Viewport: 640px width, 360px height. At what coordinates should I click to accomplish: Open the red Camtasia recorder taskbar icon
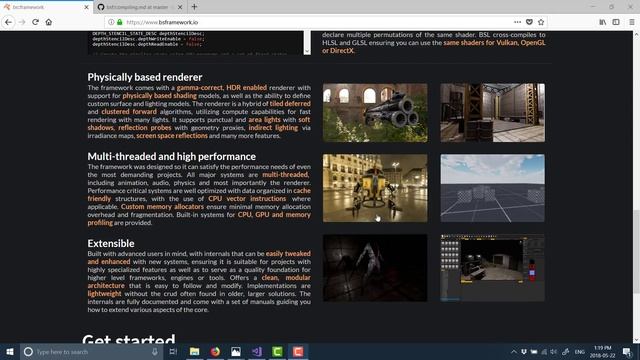pyautogui.click(x=298, y=351)
